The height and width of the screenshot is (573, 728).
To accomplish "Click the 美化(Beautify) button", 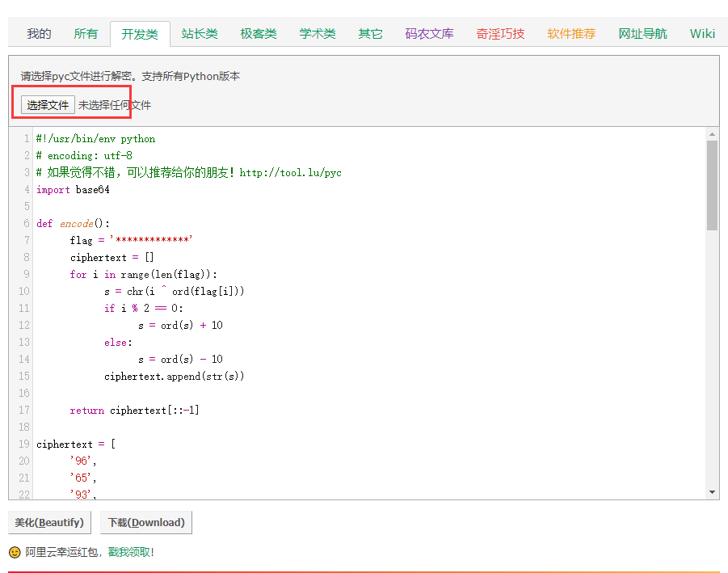I will point(48,522).
